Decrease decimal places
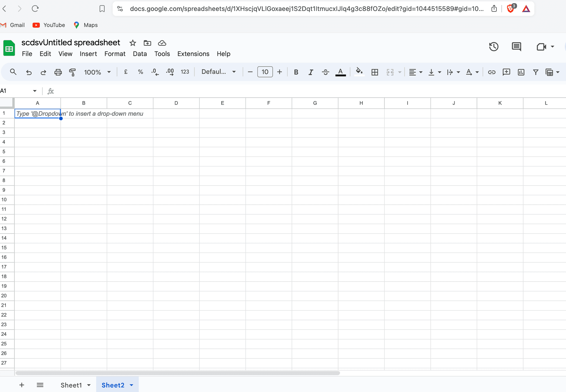 point(155,72)
